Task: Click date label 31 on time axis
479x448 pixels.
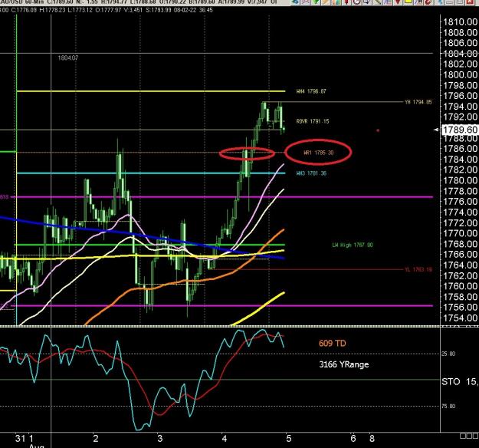Action: tap(20, 439)
